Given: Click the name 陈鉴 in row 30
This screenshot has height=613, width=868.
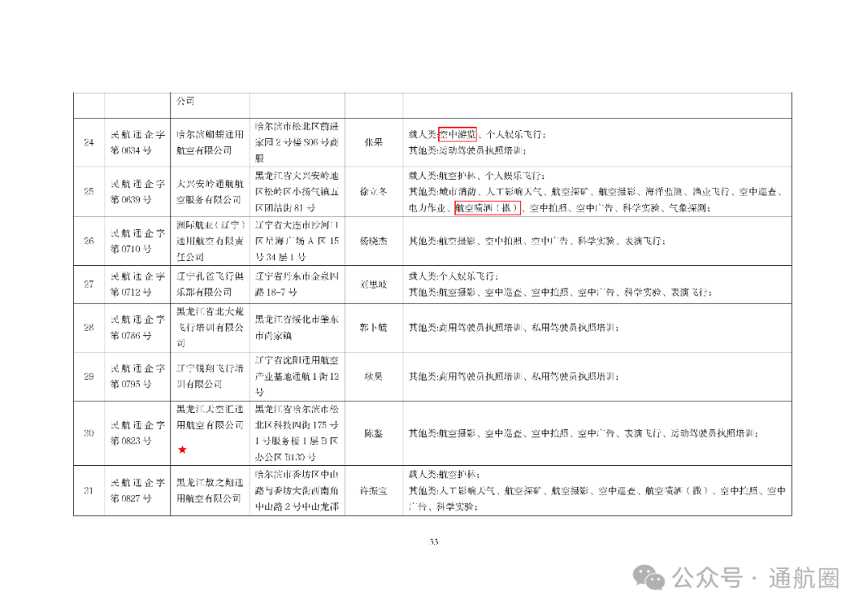Looking at the screenshot, I should (x=375, y=433).
